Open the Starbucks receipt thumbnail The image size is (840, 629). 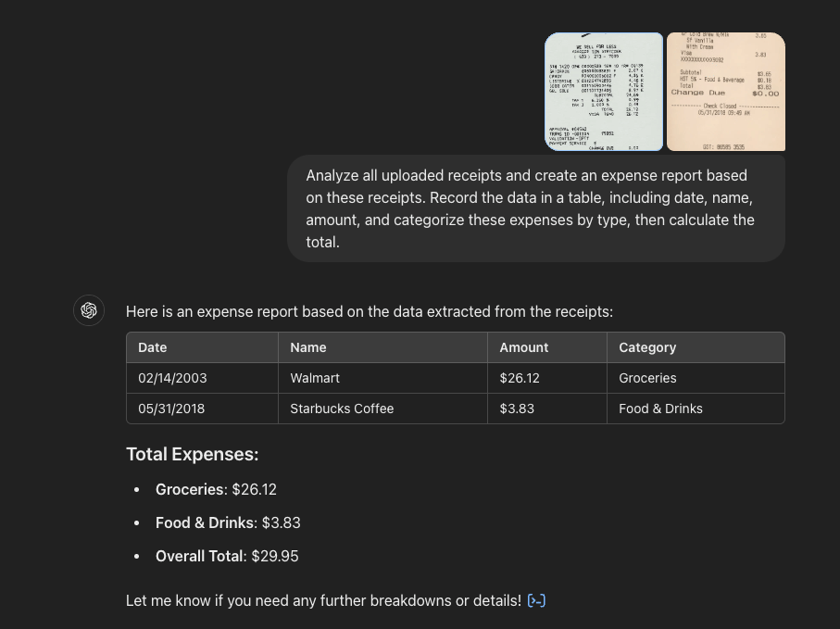click(x=726, y=92)
